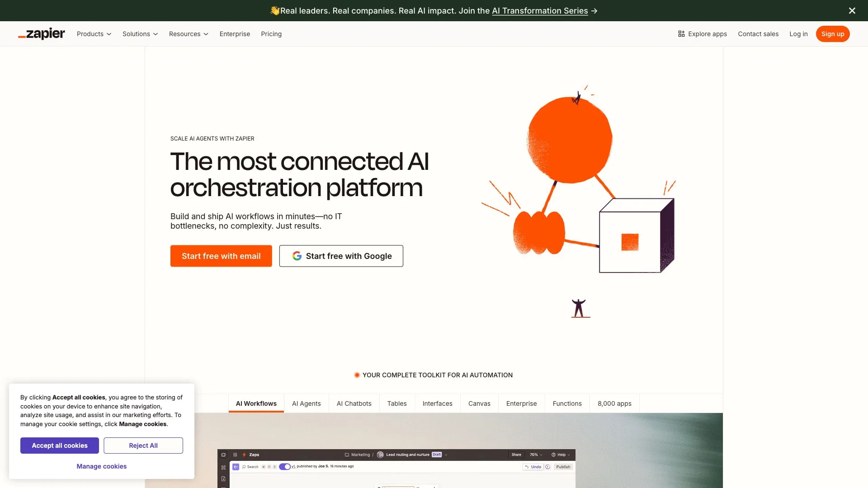This screenshot has width=868, height=488.
Task: Expand the Solutions menu
Action: [140, 34]
